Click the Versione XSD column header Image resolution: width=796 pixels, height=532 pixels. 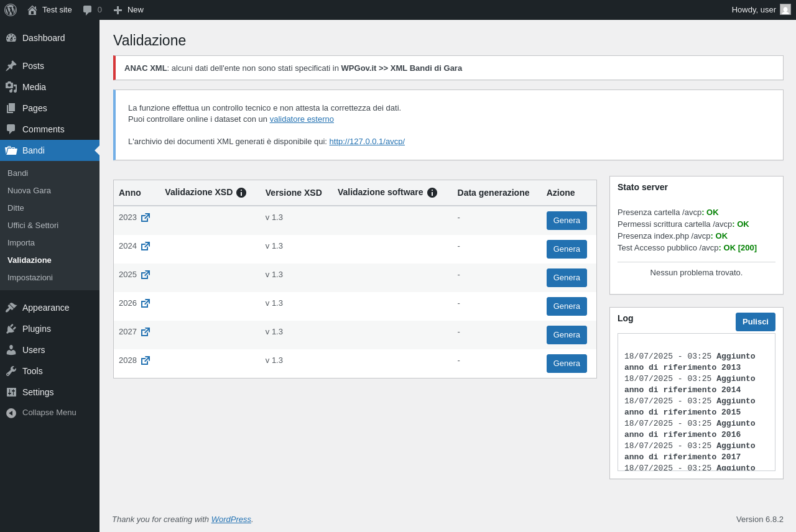coord(294,193)
